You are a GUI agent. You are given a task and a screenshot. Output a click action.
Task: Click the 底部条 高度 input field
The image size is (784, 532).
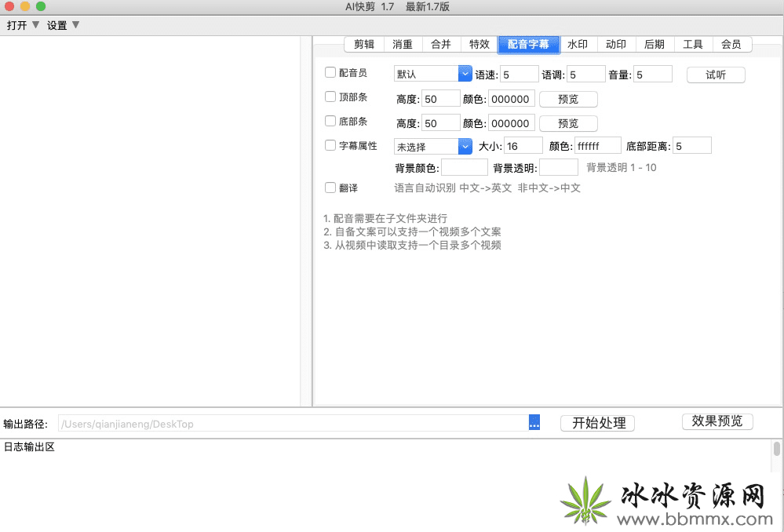441,123
